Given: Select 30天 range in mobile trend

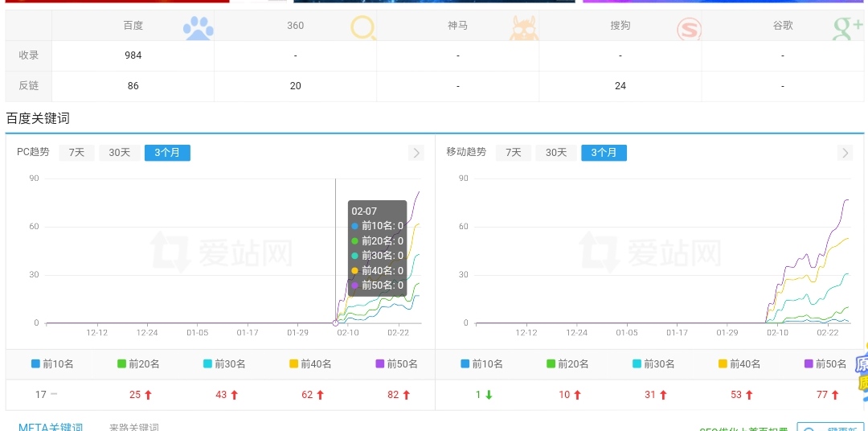Looking at the screenshot, I should click(x=556, y=153).
